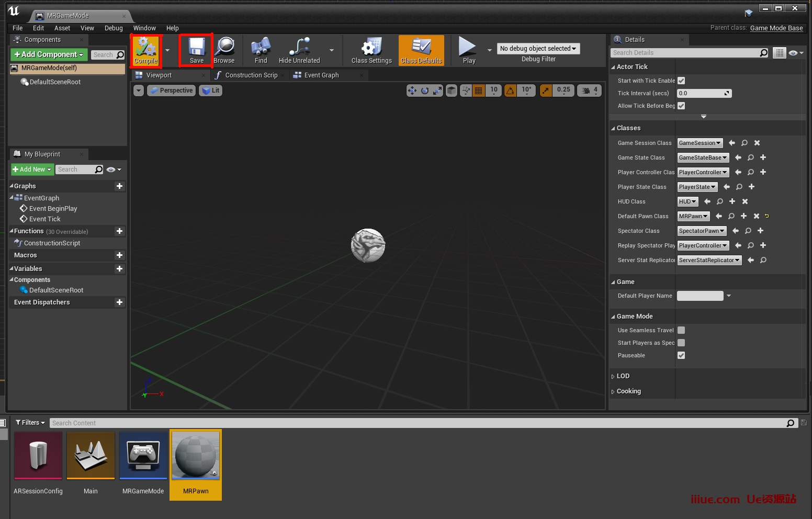The width and height of the screenshot is (812, 519).
Task: Switch to the Event Graph tab
Action: 321,75
